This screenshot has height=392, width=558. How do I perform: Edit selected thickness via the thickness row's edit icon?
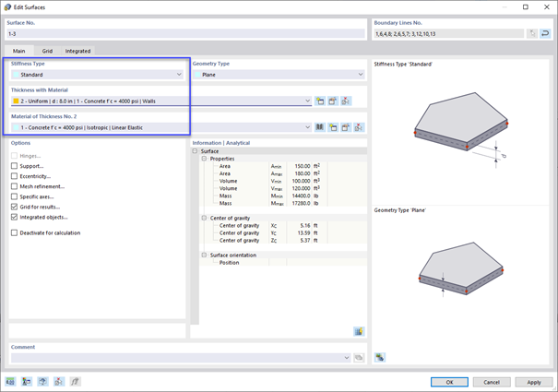click(333, 101)
